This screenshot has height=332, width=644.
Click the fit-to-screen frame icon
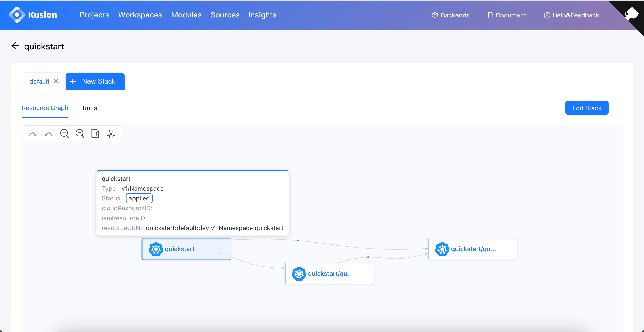(x=95, y=134)
